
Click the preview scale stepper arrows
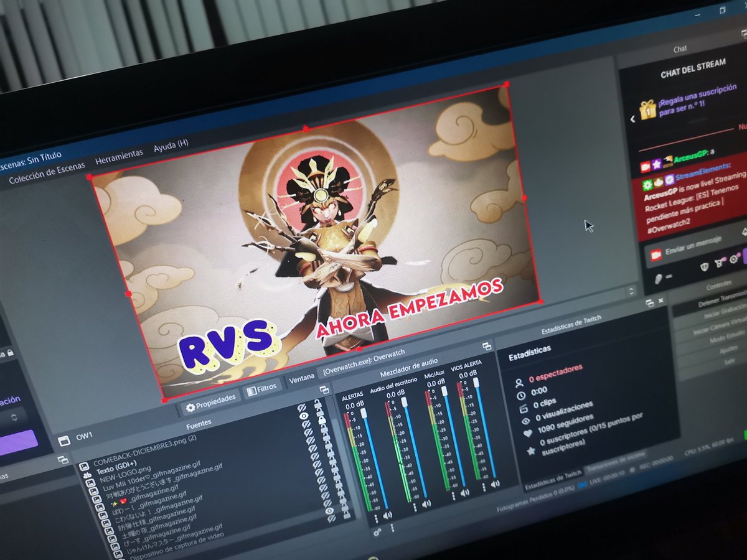click(631, 291)
